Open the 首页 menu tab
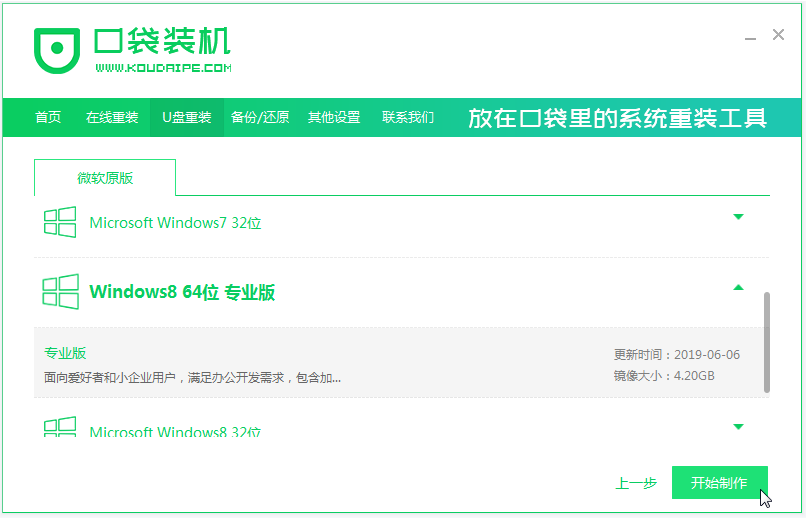 click(48, 117)
